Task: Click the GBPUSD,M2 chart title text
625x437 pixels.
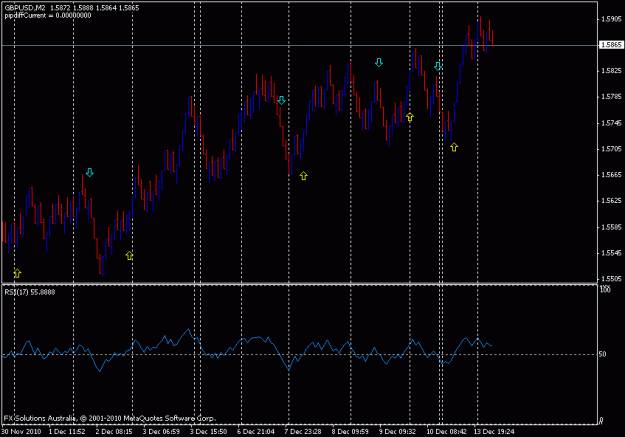Action: point(25,8)
